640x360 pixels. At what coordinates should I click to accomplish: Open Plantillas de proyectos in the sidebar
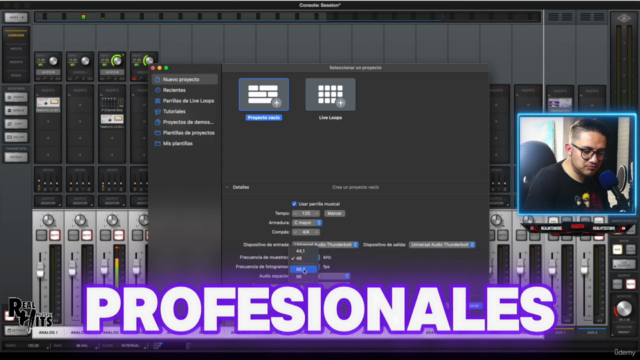(185, 133)
